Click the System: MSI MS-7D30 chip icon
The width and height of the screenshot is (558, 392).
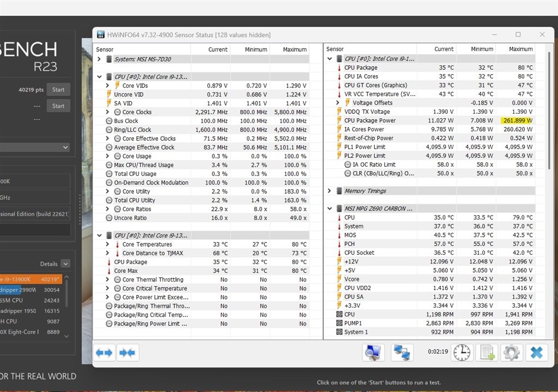109,59
